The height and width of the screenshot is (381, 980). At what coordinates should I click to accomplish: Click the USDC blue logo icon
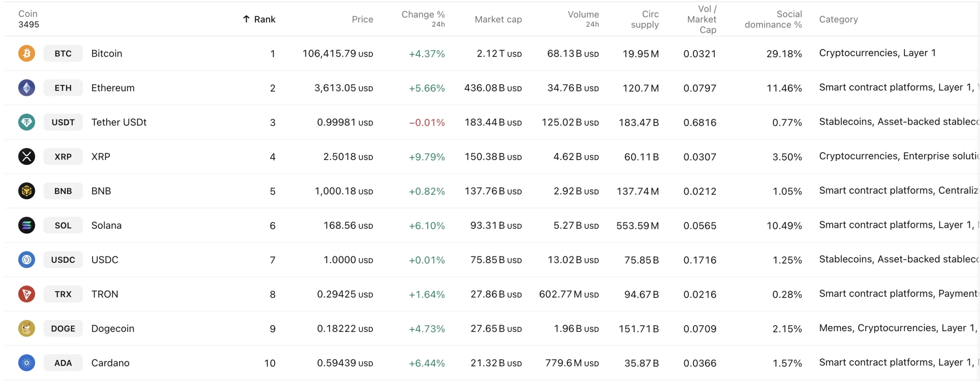pyautogui.click(x=26, y=260)
